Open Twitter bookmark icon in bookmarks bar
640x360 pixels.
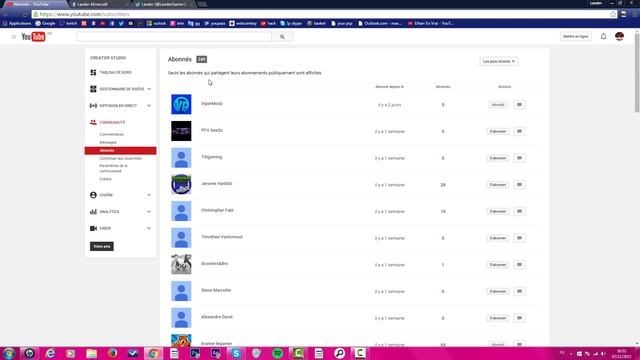click(121, 24)
